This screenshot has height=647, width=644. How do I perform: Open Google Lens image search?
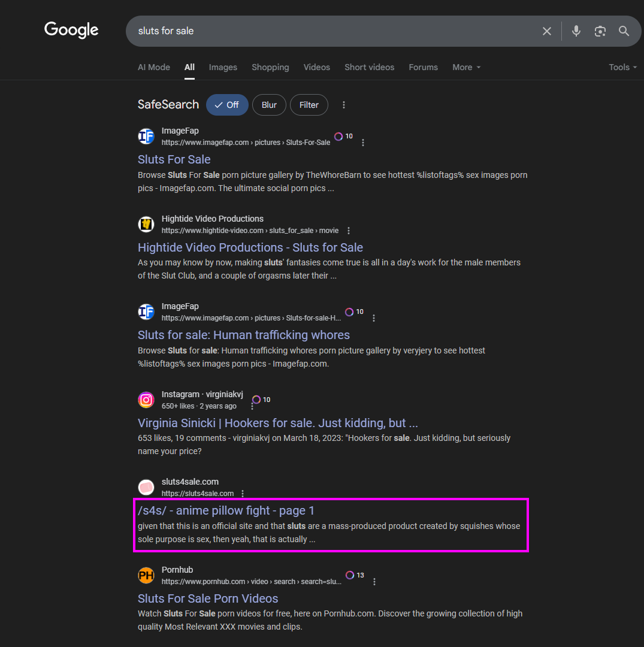tap(600, 31)
